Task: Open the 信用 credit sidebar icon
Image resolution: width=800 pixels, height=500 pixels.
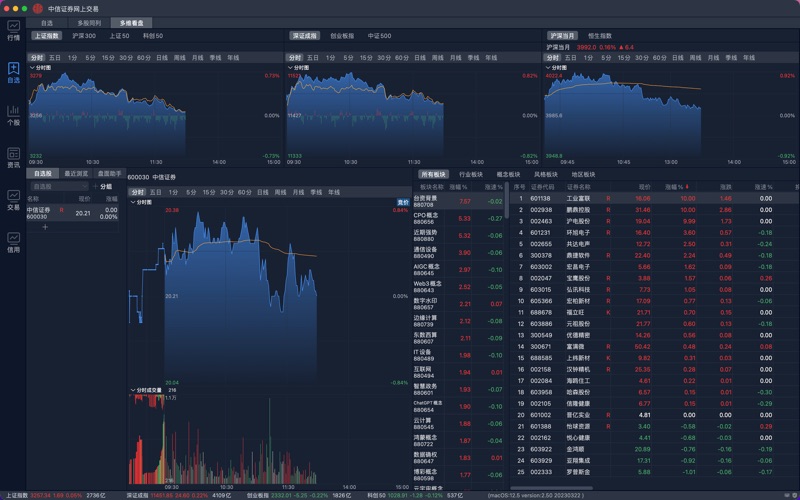Action: coord(13,243)
